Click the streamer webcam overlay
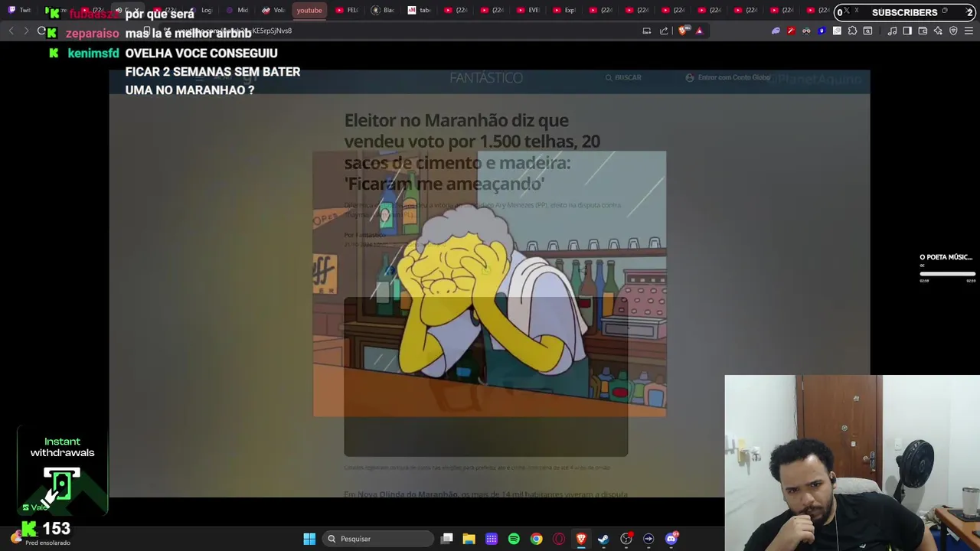The image size is (980, 551). [852, 463]
